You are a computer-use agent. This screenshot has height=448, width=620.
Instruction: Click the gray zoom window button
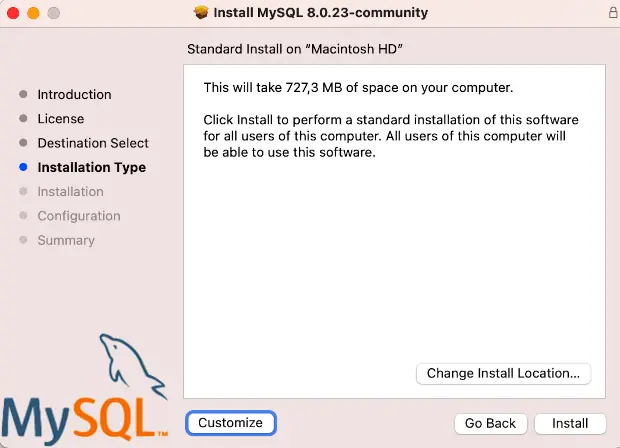point(53,13)
